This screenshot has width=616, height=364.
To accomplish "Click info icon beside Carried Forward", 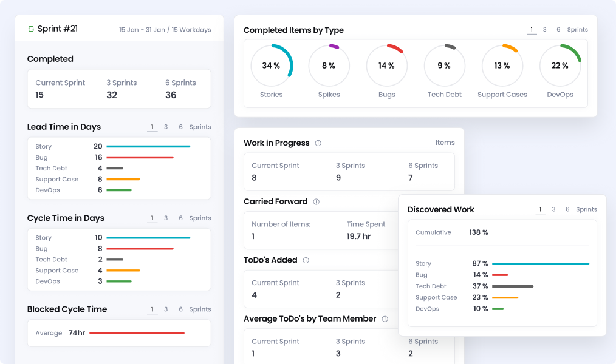I will tap(316, 202).
